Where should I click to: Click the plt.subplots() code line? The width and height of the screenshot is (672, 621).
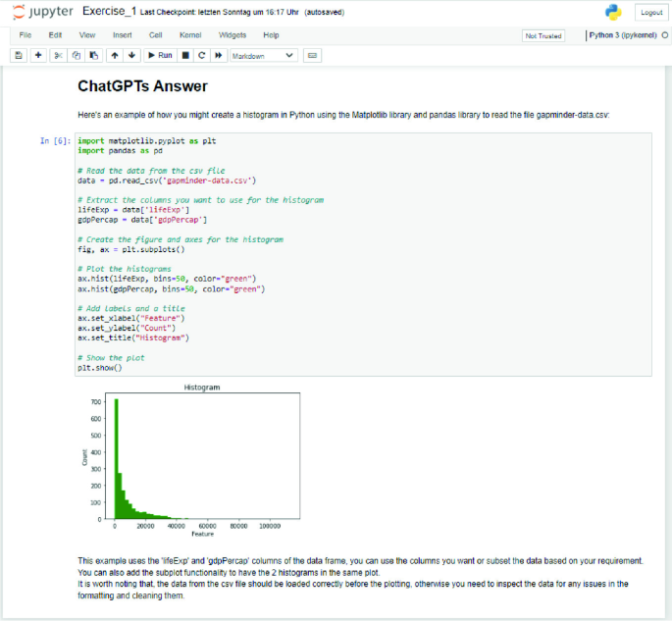coord(131,249)
